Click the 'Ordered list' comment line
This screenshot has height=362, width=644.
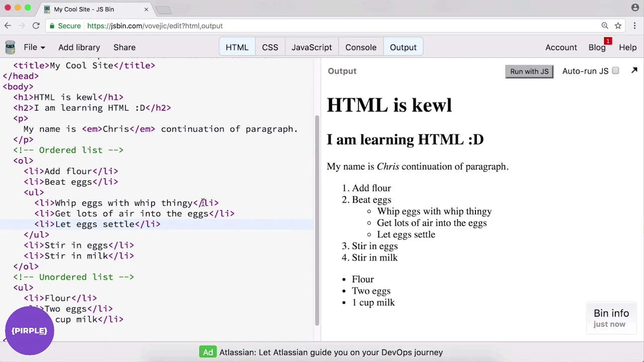click(68, 150)
